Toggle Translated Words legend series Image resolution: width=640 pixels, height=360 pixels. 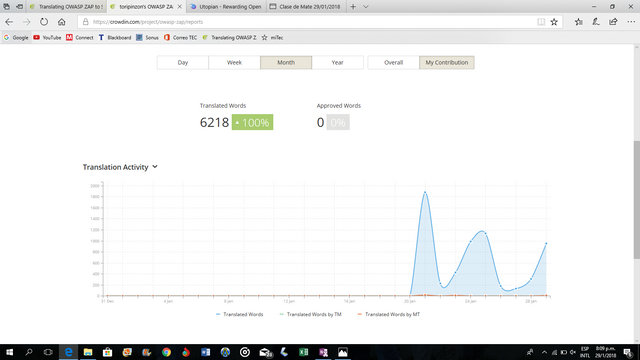click(x=240, y=314)
